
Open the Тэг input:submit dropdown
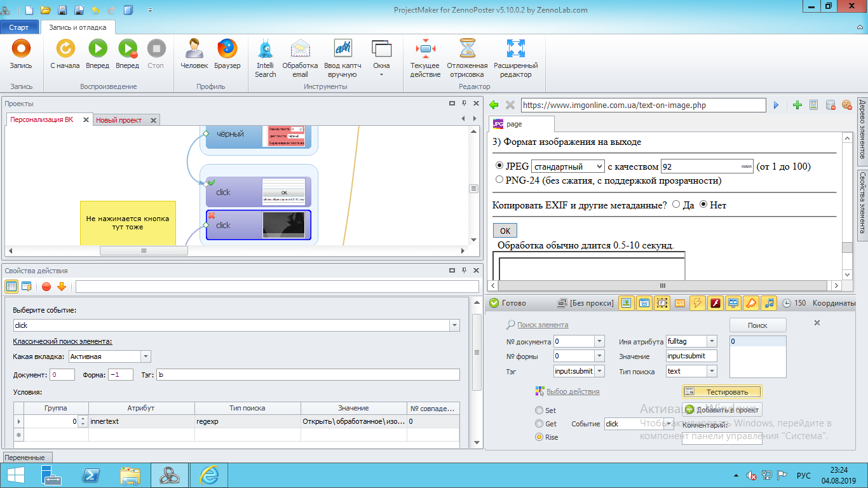599,371
